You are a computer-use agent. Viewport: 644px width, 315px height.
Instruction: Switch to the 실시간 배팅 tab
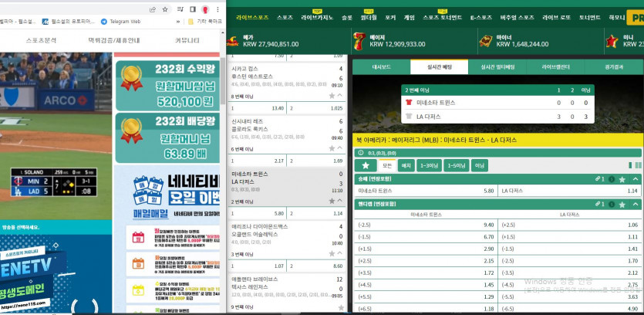pos(439,67)
